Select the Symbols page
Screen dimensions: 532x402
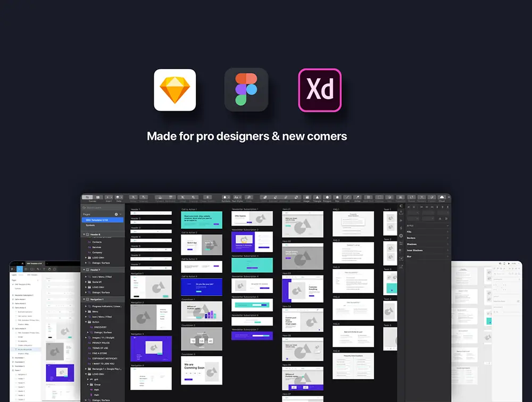pos(90,225)
